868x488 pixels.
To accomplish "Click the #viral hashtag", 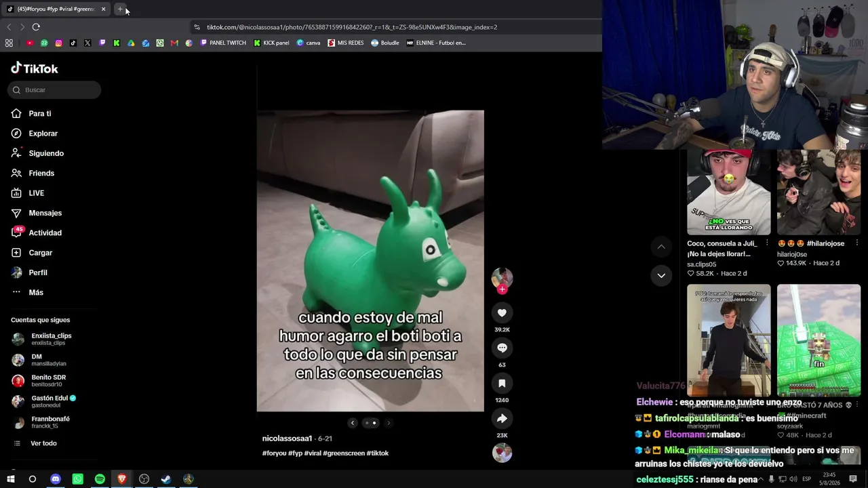I will pyautogui.click(x=313, y=453).
